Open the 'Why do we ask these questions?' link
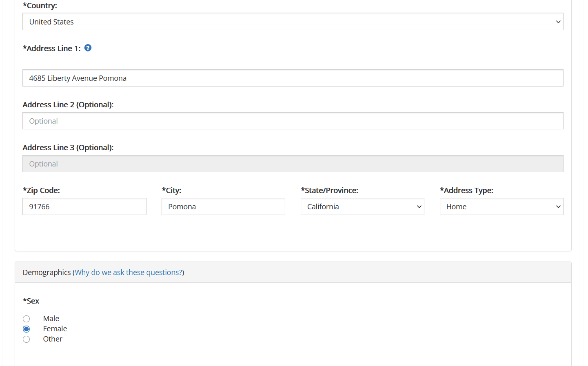The width and height of the screenshot is (588, 366). click(x=129, y=272)
